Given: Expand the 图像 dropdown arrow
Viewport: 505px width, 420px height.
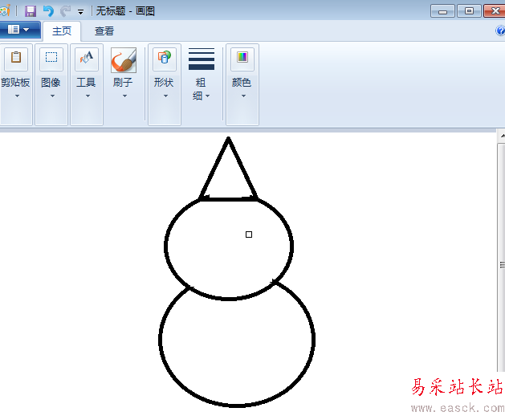Looking at the screenshot, I should tap(52, 96).
